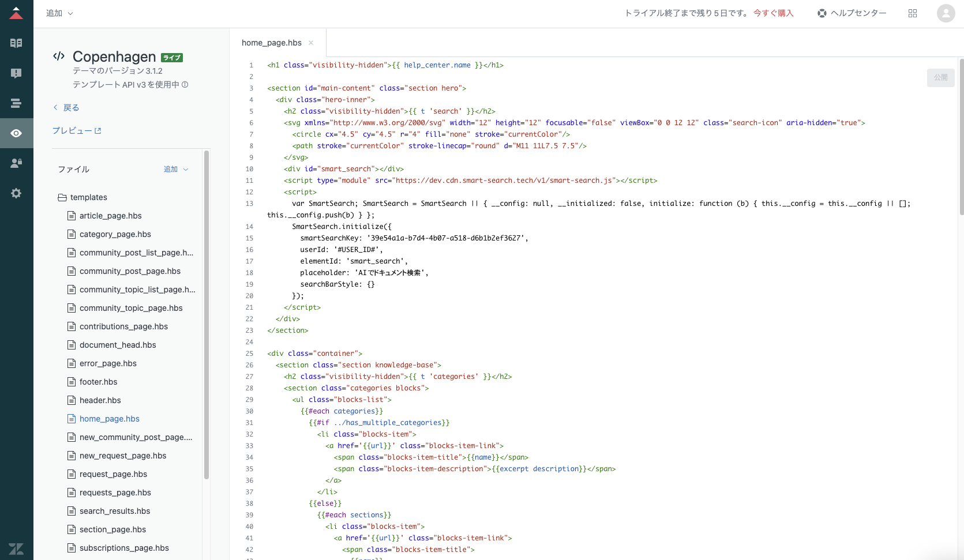Open the settings gear icon in sidebar
The image size is (964, 560).
coord(16,193)
